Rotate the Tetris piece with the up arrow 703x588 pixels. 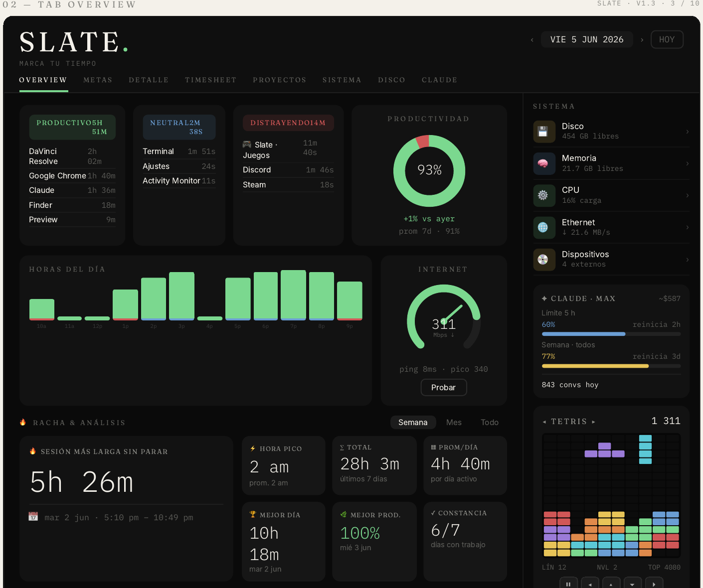coord(611,584)
